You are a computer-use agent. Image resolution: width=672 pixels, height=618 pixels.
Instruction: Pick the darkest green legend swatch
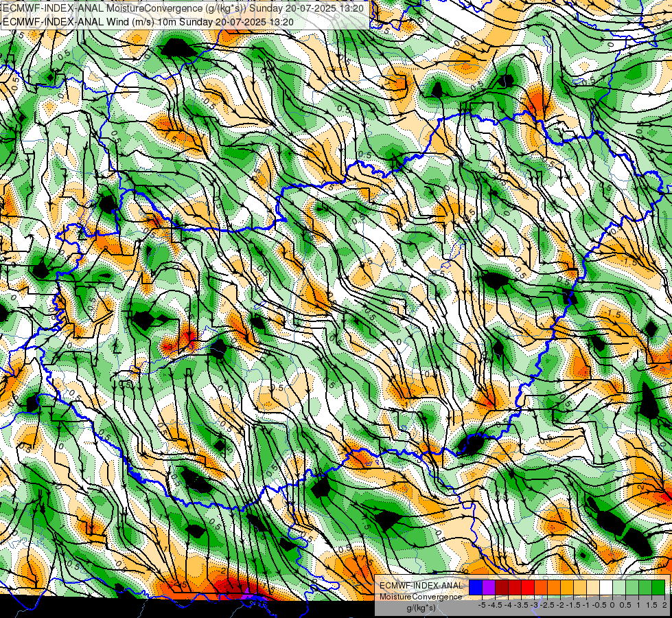(658, 587)
